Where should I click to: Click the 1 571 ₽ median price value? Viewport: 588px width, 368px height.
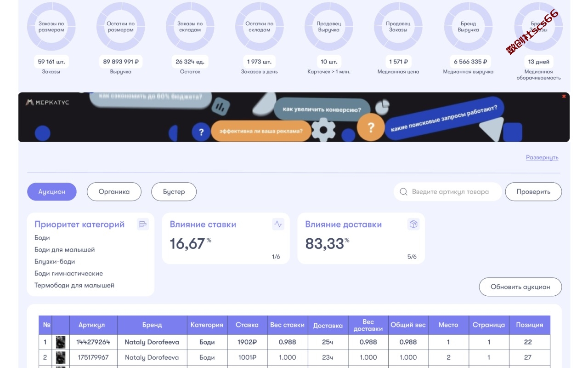(398, 62)
